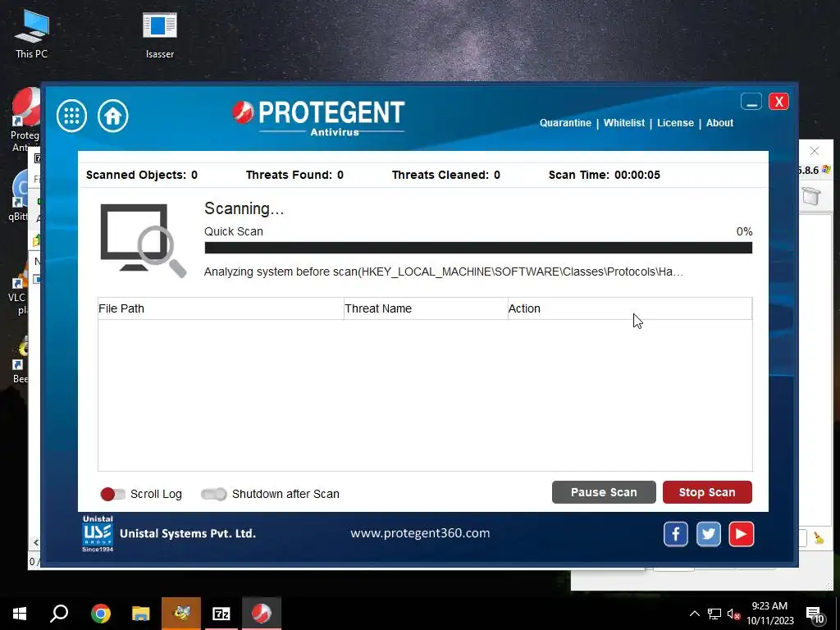The width and height of the screenshot is (840, 630).
Task: Go to Protegent home screen icon
Action: pos(113,115)
